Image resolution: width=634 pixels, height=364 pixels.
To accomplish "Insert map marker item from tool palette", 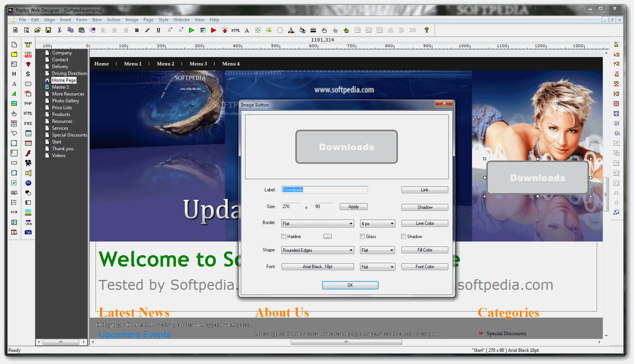I will (28, 64).
